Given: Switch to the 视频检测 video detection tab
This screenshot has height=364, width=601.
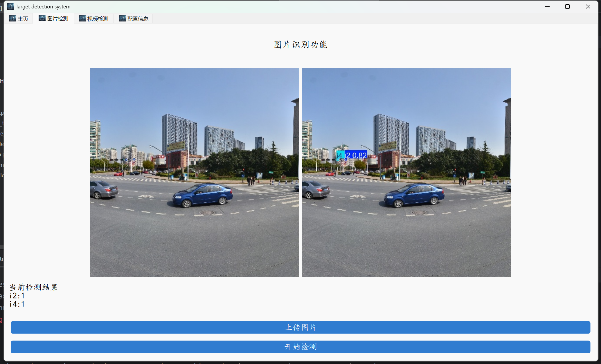Looking at the screenshot, I should point(98,19).
